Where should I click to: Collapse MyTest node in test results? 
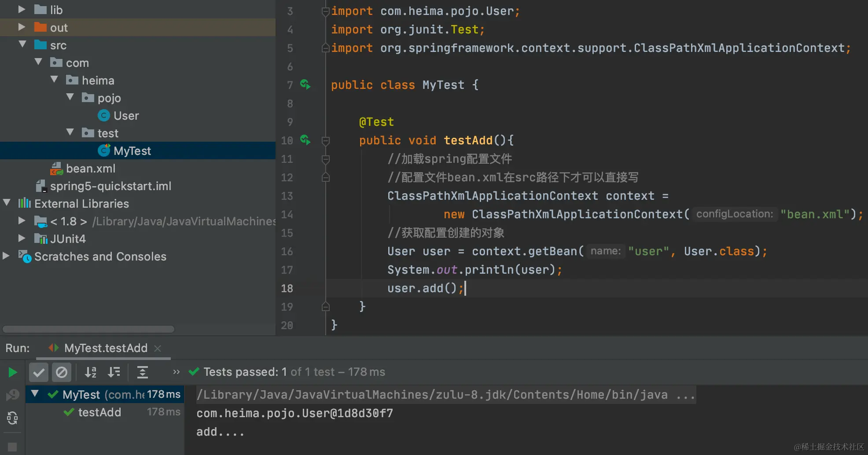35,394
